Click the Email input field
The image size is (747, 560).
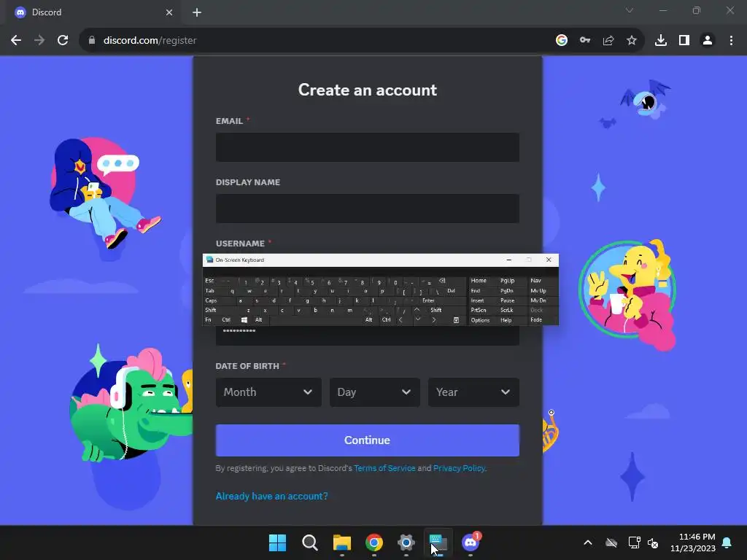(x=368, y=147)
